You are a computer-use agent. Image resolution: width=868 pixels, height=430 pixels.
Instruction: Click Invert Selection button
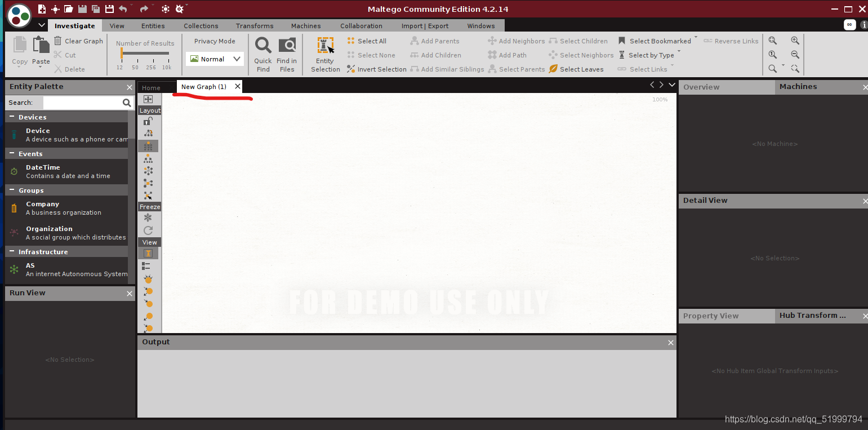(377, 69)
